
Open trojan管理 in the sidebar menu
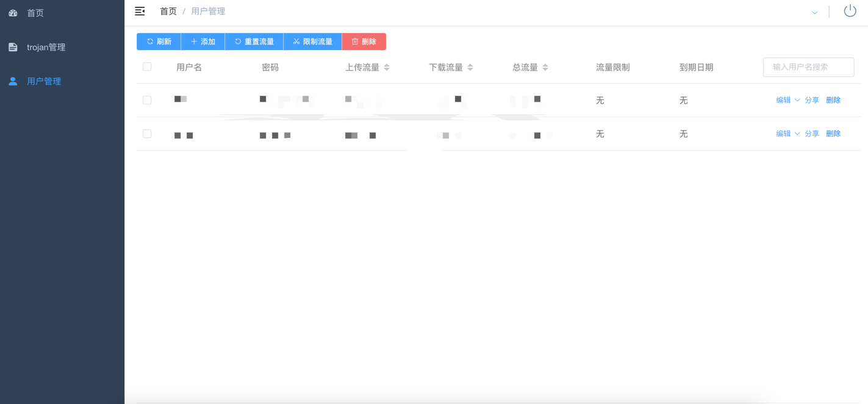coord(46,47)
